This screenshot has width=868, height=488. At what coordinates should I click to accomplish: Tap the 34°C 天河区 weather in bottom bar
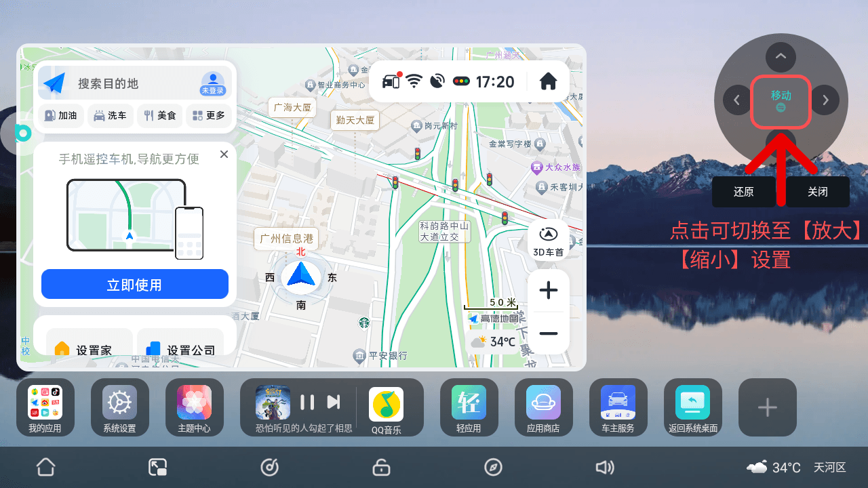[796, 468]
